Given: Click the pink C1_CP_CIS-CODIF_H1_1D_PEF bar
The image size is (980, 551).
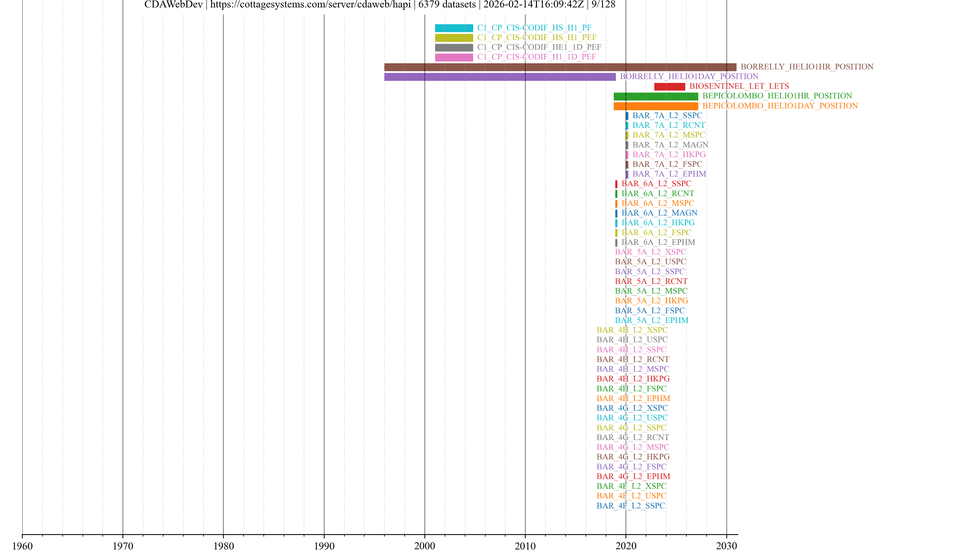Looking at the screenshot, I should (454, 57).
